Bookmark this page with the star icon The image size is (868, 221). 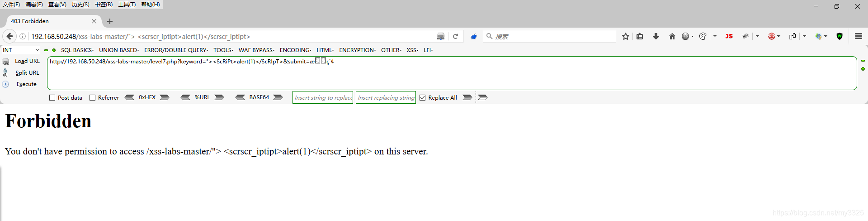(626, 36)
